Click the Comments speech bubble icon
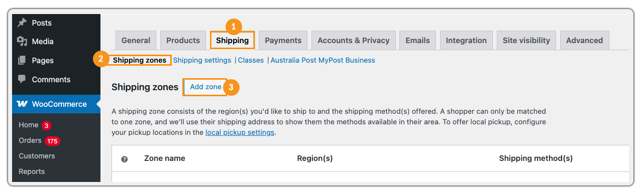 pos(22,79)
